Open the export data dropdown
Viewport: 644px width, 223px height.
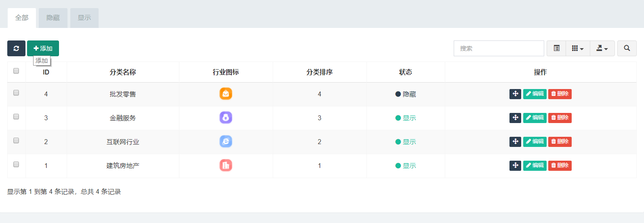click(602, 48)
